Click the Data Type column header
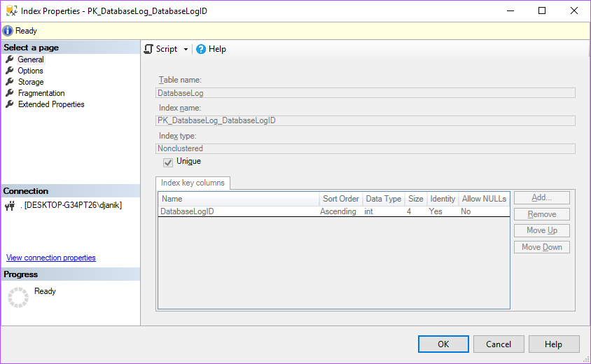The height and width of the screenshot is (364, 591). pyautogui.click(x=383, y=199)
